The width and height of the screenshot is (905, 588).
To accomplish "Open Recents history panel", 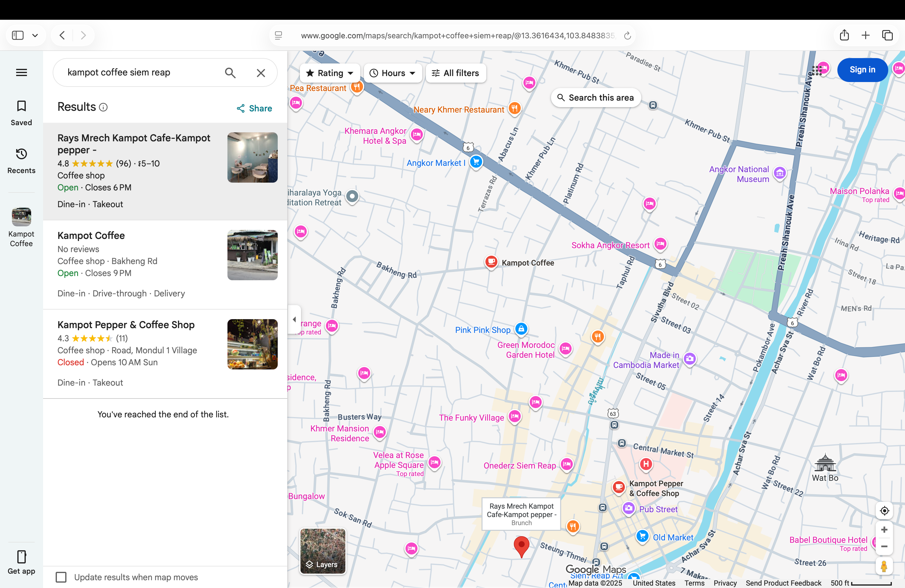I will tap(21, 154).
